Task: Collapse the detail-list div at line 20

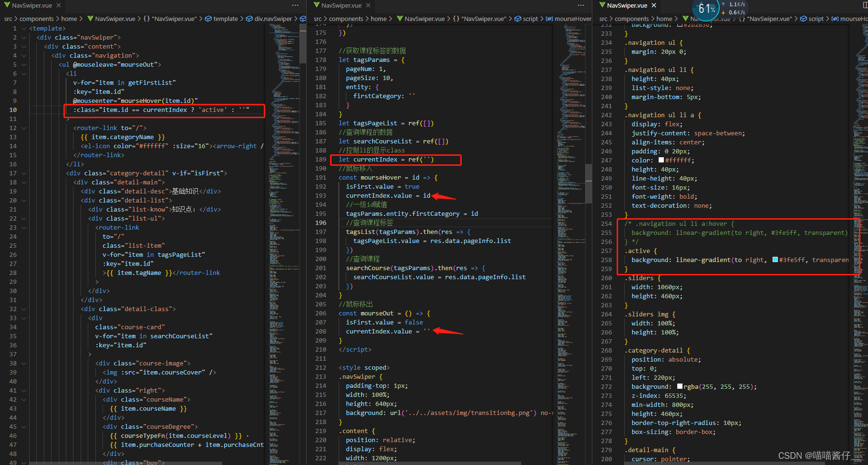Action: (24, 201)
